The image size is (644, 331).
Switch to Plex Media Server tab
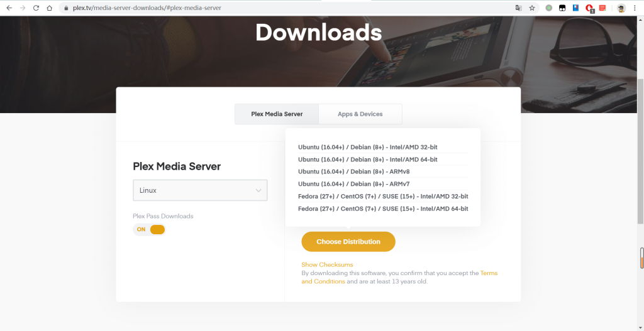tap(277, 114)
